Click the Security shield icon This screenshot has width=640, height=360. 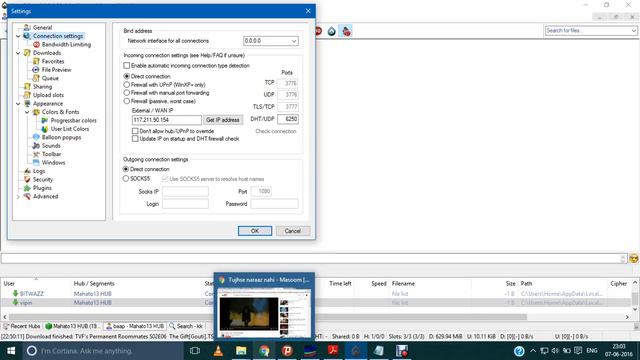(27, 179)
